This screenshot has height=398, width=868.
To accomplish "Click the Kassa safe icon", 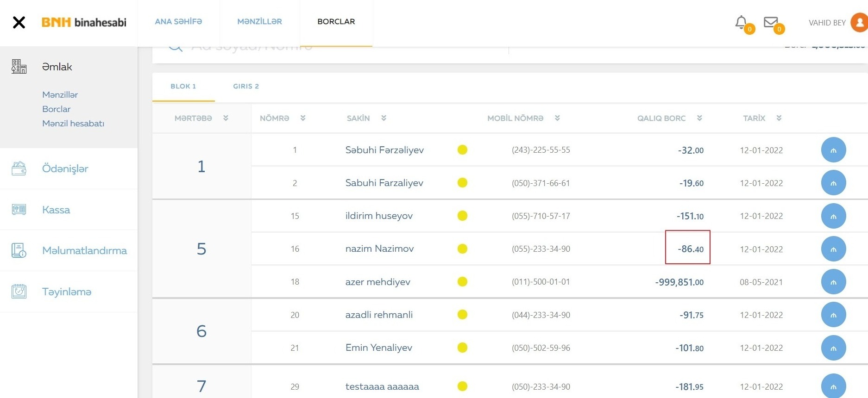I will pos(19,210).
